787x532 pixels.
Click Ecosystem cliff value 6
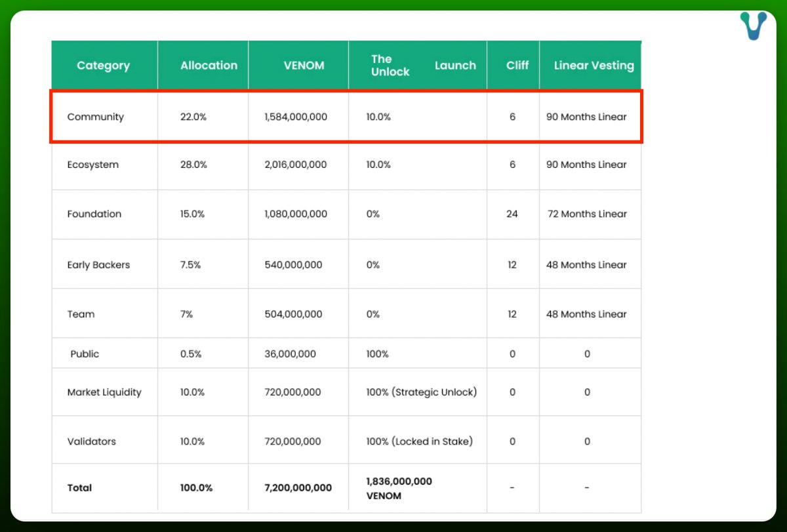pos(512,165)
